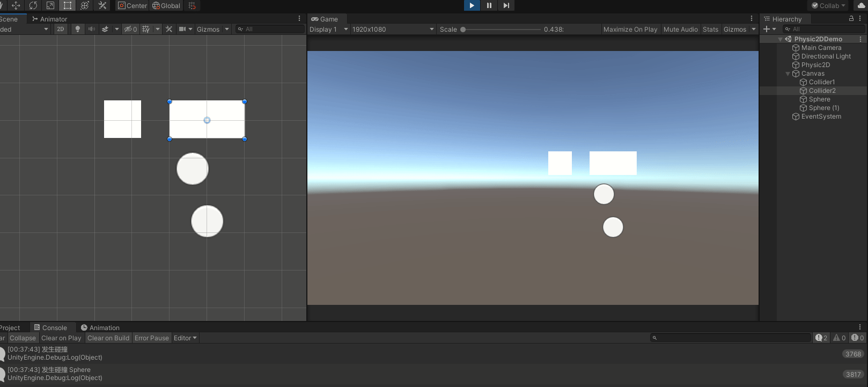Image resolution: width=868 pixels, height=387 pixels.
Task: Switch to the Animator tab
Action: (49, 19)
